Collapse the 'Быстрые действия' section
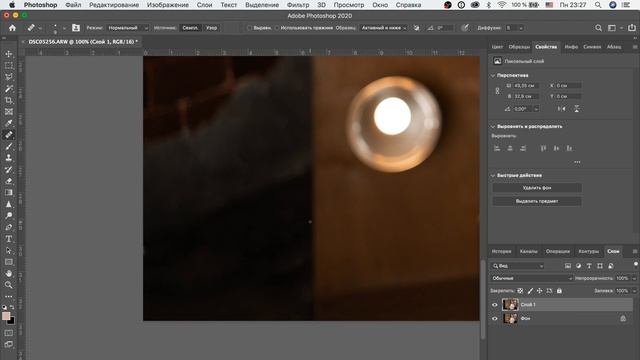Viewport: 640px width, 360px height. [x=493, y=176]
